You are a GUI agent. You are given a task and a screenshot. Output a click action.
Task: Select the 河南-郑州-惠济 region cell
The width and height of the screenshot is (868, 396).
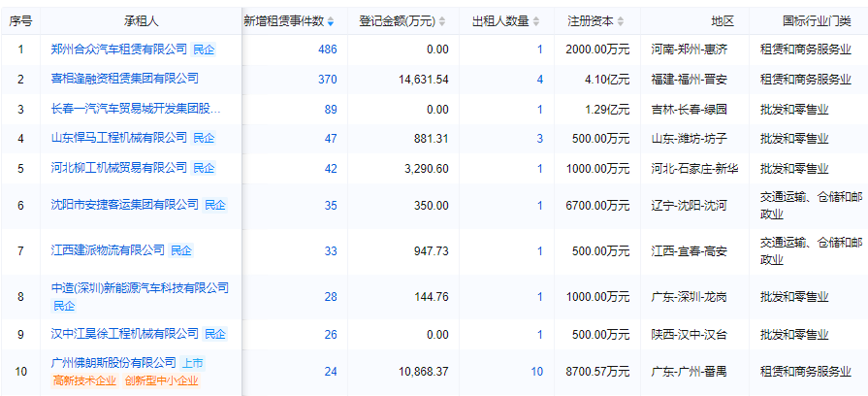pos(690,49)
